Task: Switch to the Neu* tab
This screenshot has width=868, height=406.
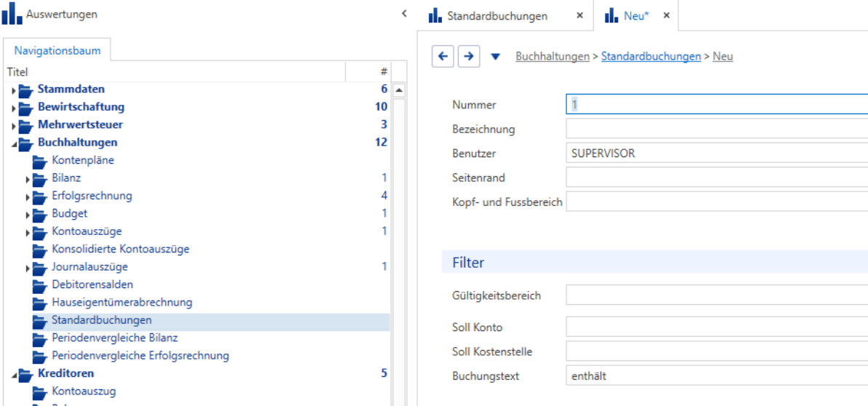Action: coord(636,15)
